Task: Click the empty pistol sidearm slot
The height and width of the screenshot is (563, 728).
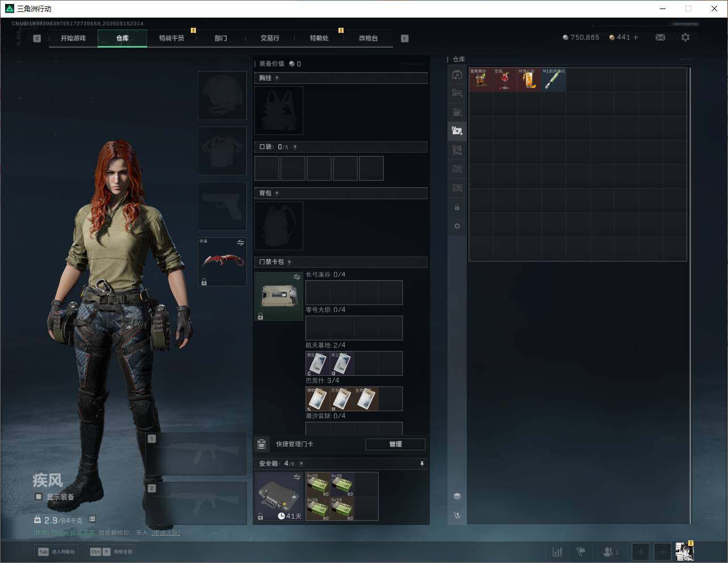Action: (222, 206)
